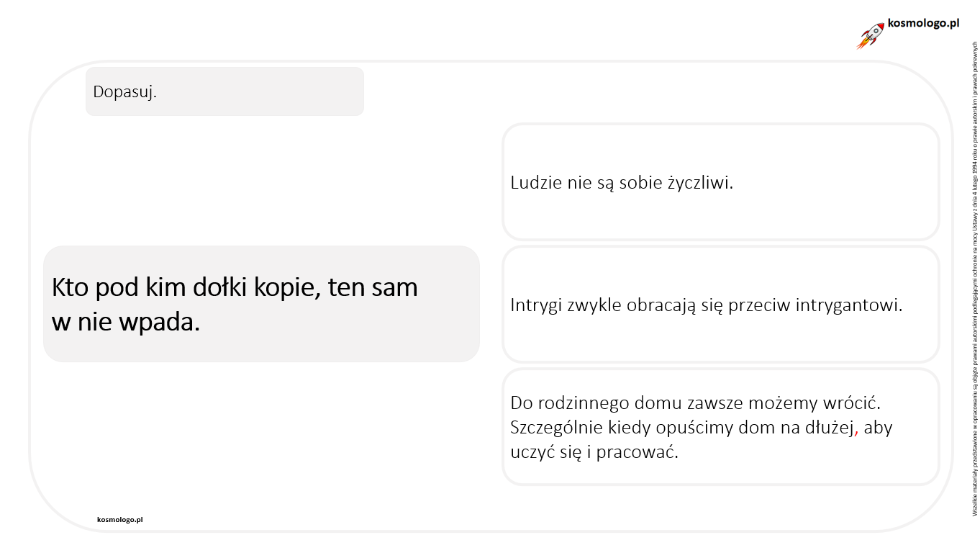
Task: Click the rocket logo icon
Action: (871, 35)
